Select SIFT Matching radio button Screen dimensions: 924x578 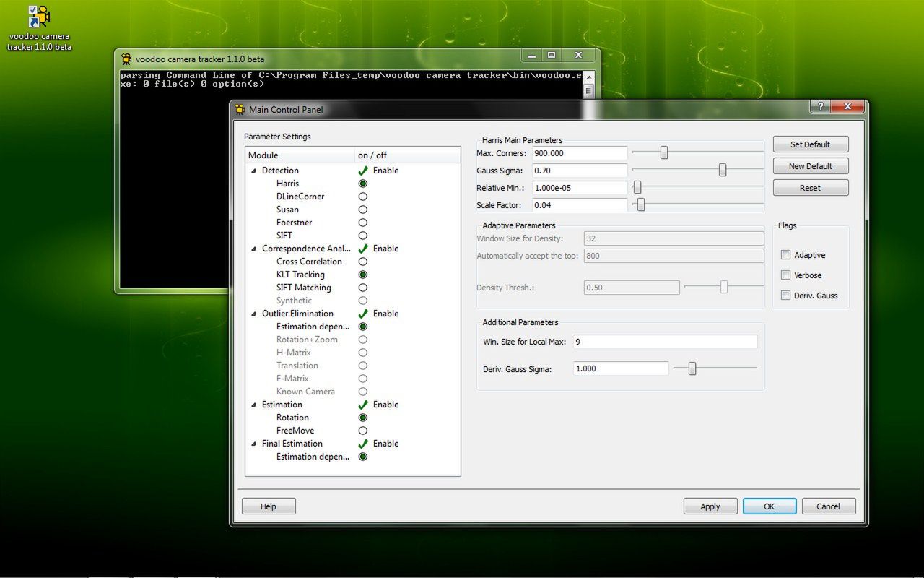(363, 288)
